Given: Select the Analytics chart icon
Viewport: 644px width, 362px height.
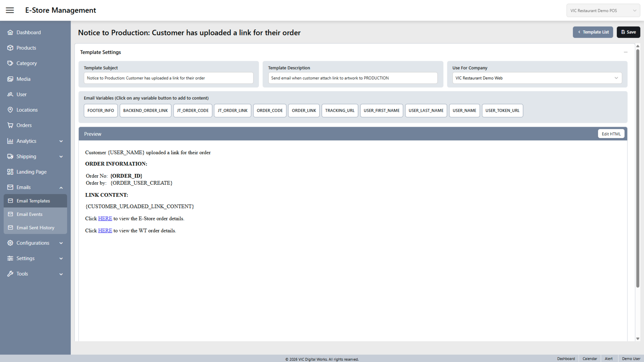Looking at the screenshot, I should (10, 141).
